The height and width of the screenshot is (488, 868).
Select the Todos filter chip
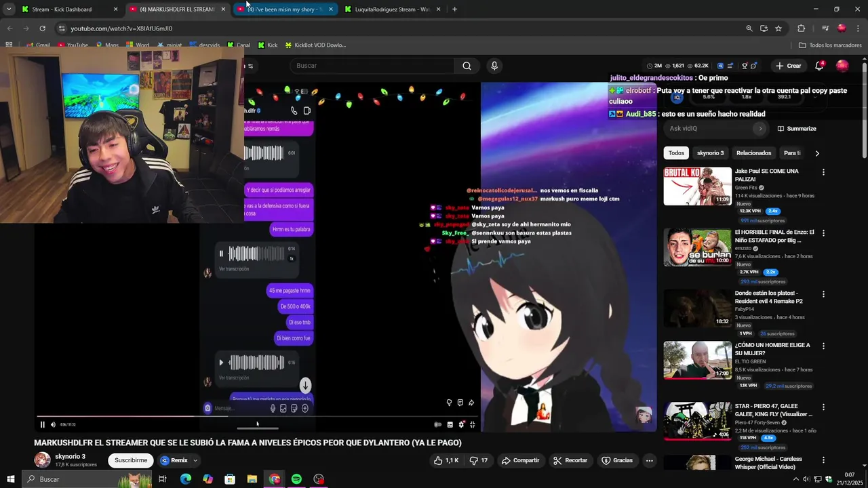tap(676, 153)
